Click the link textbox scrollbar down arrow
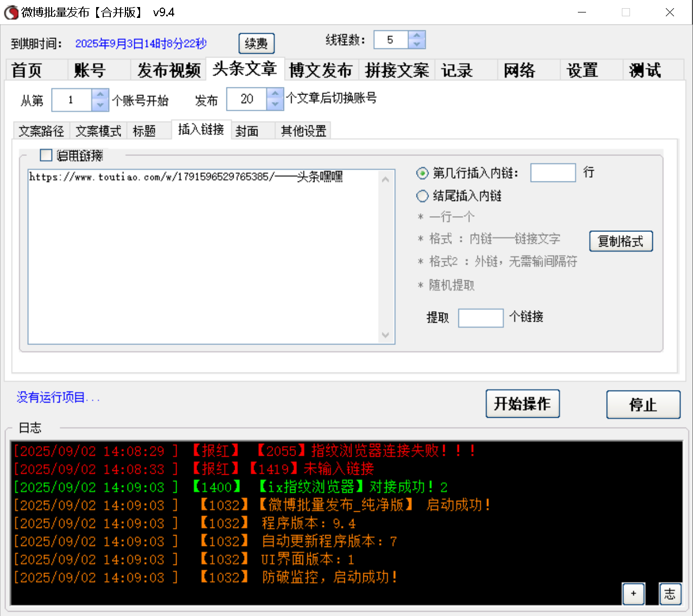The height and width of the screenshot is (616, 693). 386,335
